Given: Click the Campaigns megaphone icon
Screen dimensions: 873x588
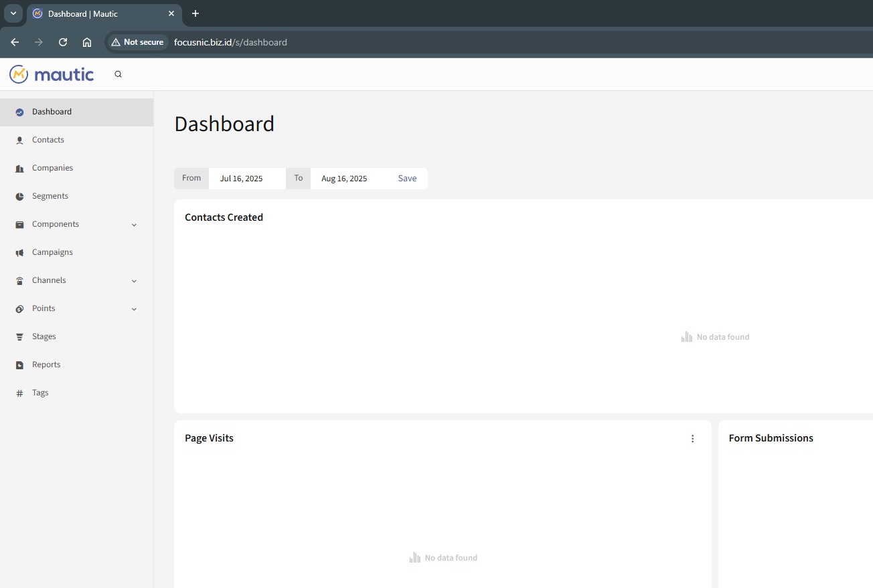Looking at the screenshot, I should pyautogui.click(x=19, y=253).
